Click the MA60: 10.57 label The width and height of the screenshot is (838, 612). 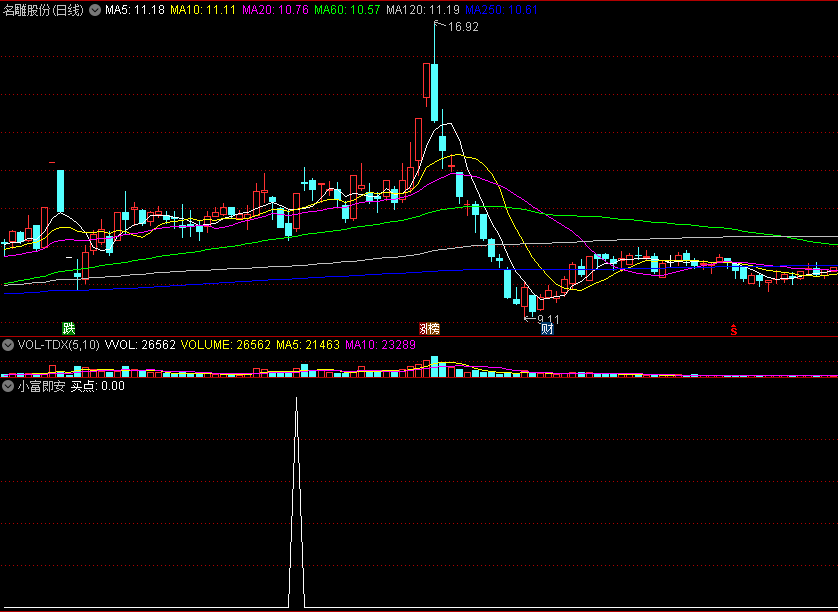click(347, 10)
